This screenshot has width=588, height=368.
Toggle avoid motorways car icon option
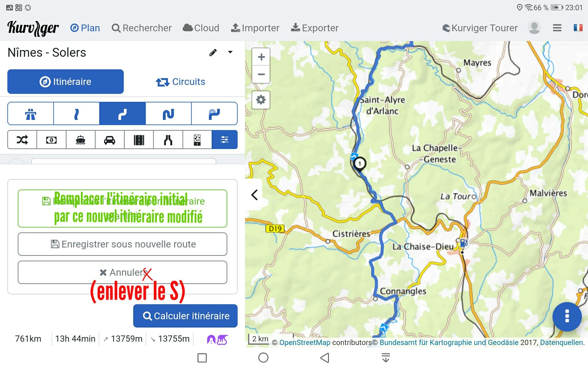(x=110, y=140)
